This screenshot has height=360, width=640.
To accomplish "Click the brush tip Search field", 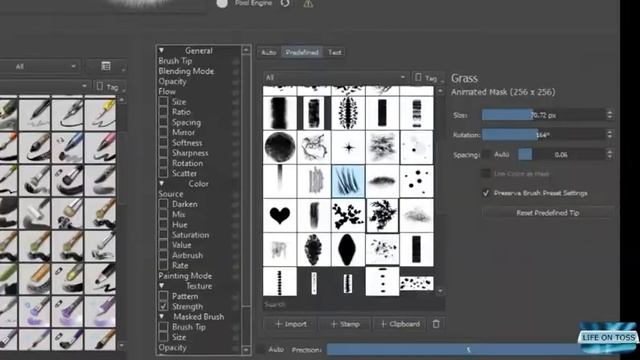I will 353,304.
